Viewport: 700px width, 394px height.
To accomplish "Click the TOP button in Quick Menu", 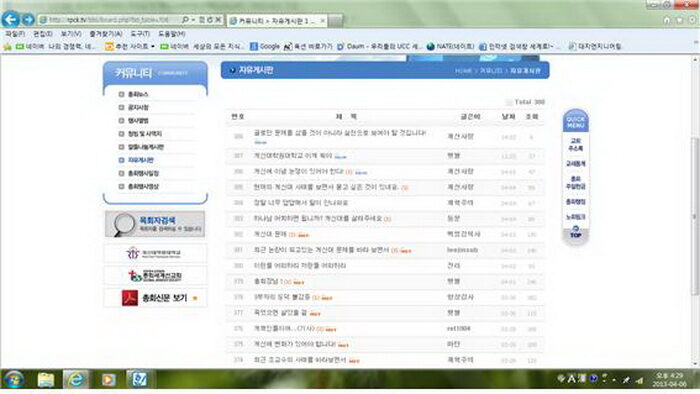I will (x=575, y=233).
